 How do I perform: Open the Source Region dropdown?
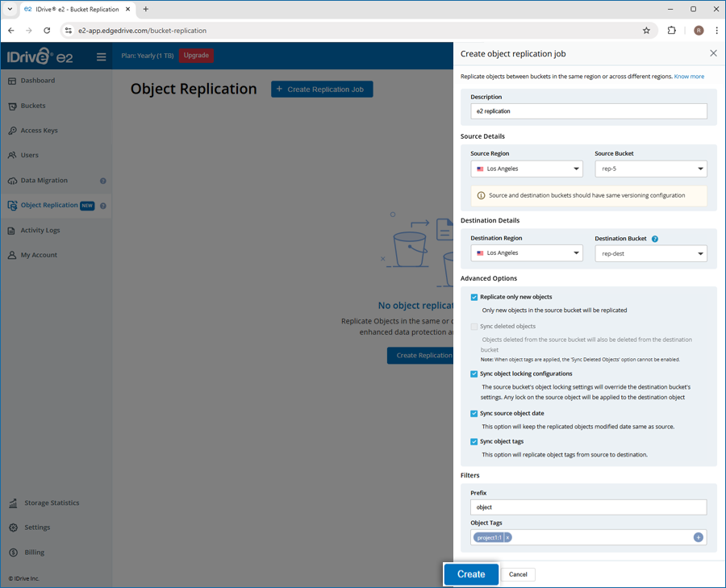527,169
